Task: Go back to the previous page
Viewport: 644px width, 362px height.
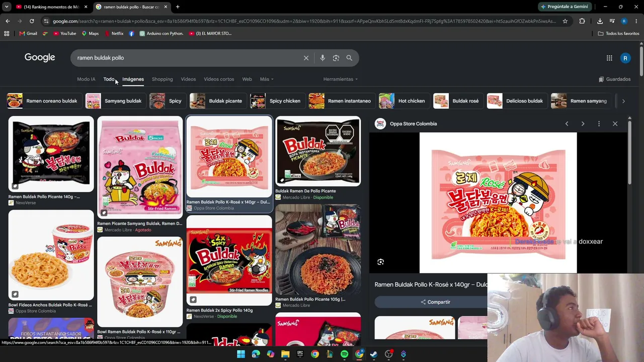Action: tap(8, 21)
